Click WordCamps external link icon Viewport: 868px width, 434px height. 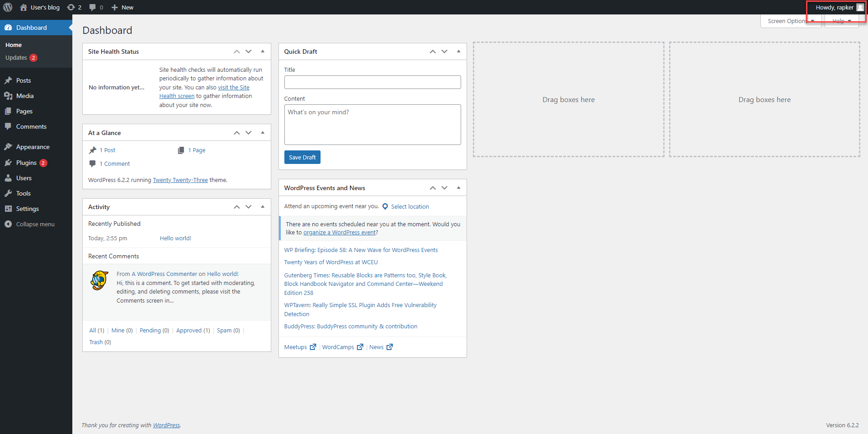click(360, 347)
